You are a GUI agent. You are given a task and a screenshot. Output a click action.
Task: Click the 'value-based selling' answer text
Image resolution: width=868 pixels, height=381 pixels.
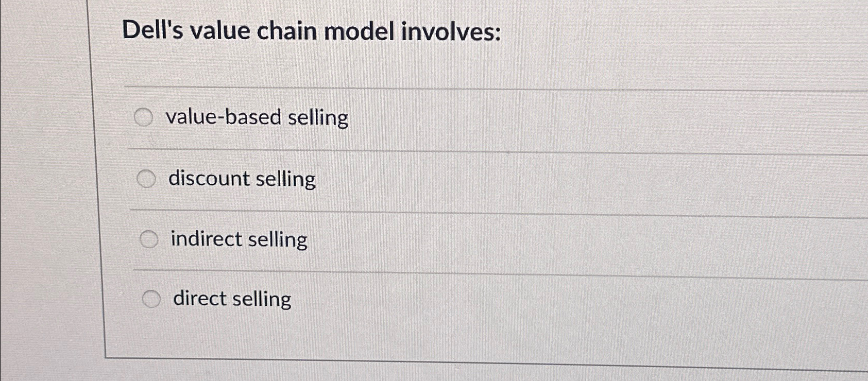point(257,117)
